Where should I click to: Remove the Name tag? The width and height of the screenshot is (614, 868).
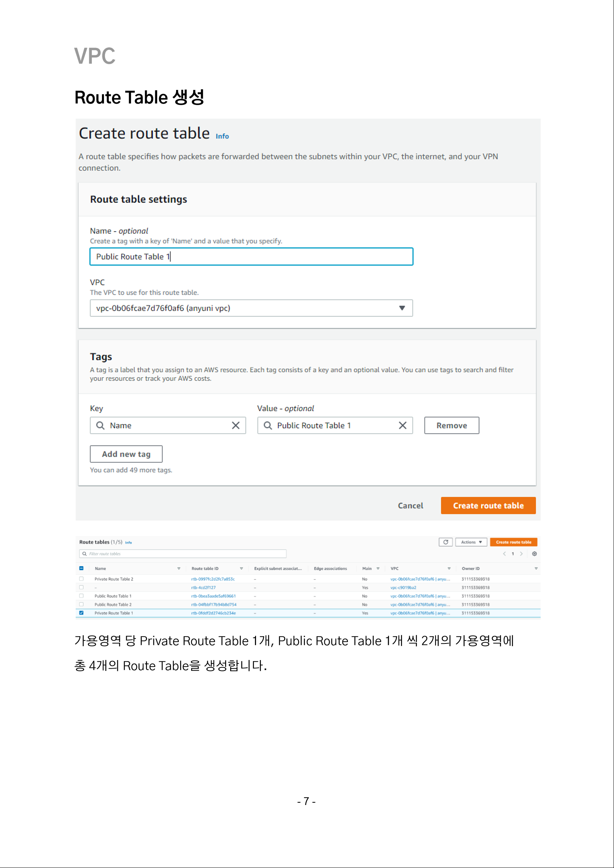451,425
